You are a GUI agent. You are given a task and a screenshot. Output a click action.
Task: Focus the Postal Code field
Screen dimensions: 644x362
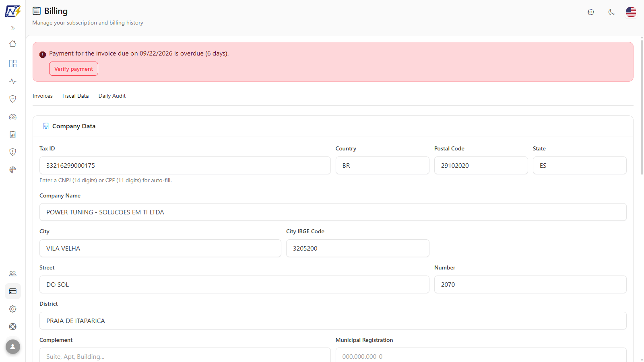pyautogui.click(x=481, y=165)
